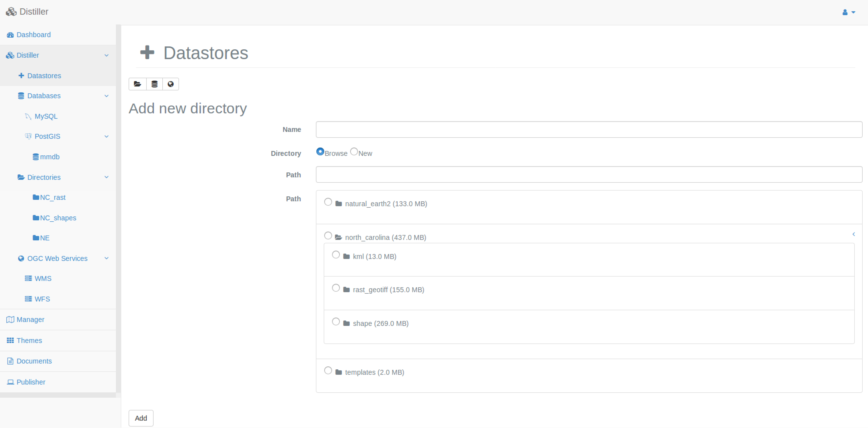The image size is (868, 428).
Task: Choose the rast_geotiff radio button
Action: [336, 288]
